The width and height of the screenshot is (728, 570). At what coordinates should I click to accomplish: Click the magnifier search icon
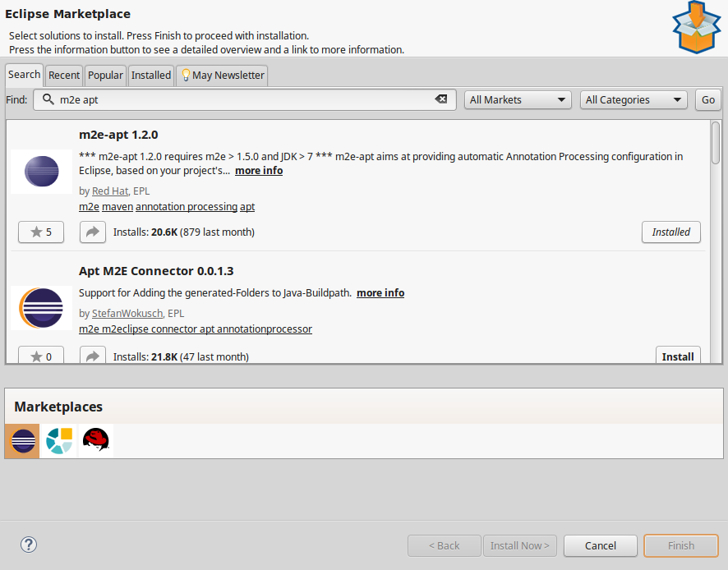pyautogui.click(x=48, y=99)
